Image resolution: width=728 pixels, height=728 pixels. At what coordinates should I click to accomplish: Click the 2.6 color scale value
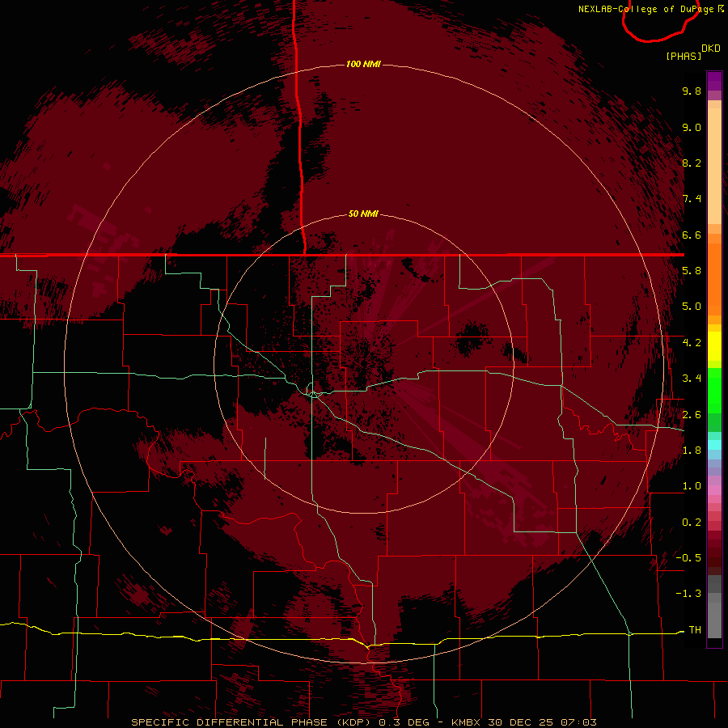pos(692,415)
